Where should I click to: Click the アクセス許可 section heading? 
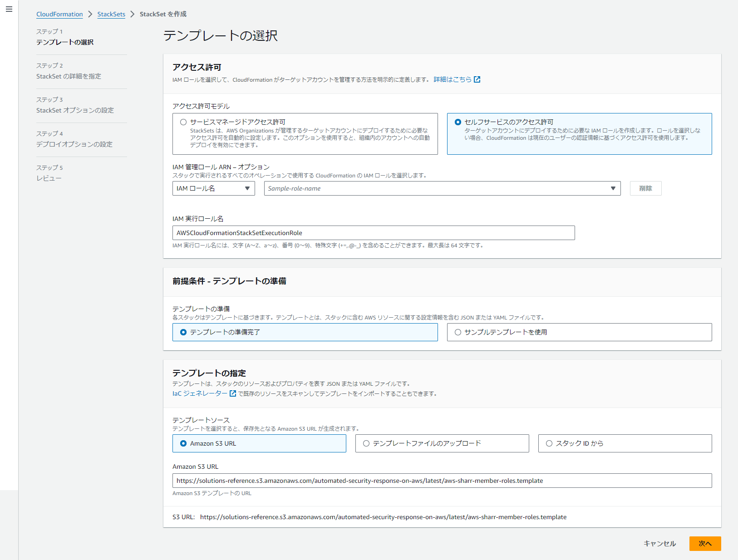coord(197,67)
